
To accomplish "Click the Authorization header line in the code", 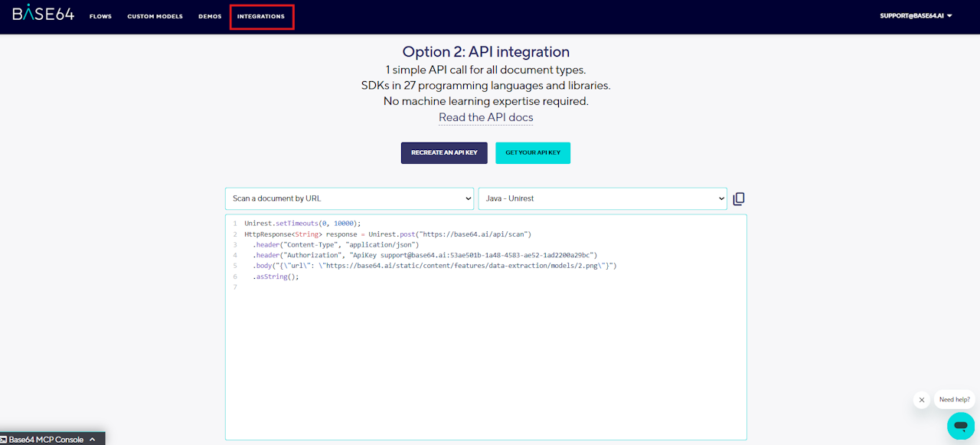I will point(425,255).
